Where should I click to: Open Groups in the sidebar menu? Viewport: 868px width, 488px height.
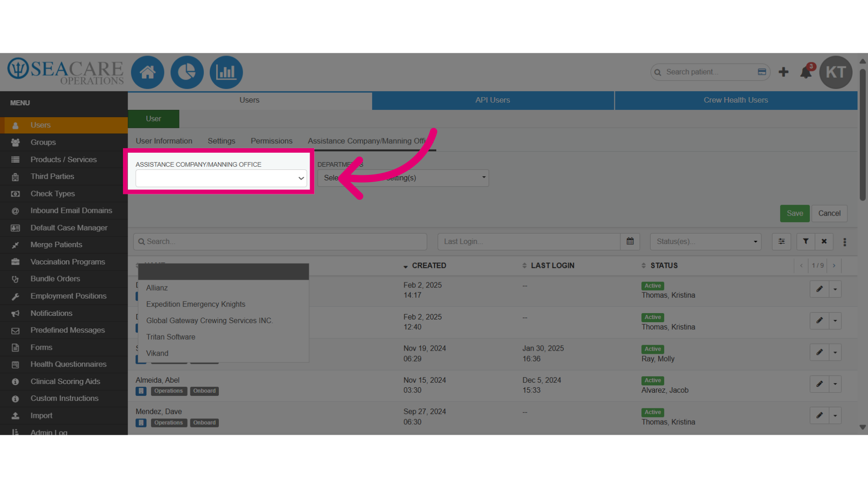point(64,142)
